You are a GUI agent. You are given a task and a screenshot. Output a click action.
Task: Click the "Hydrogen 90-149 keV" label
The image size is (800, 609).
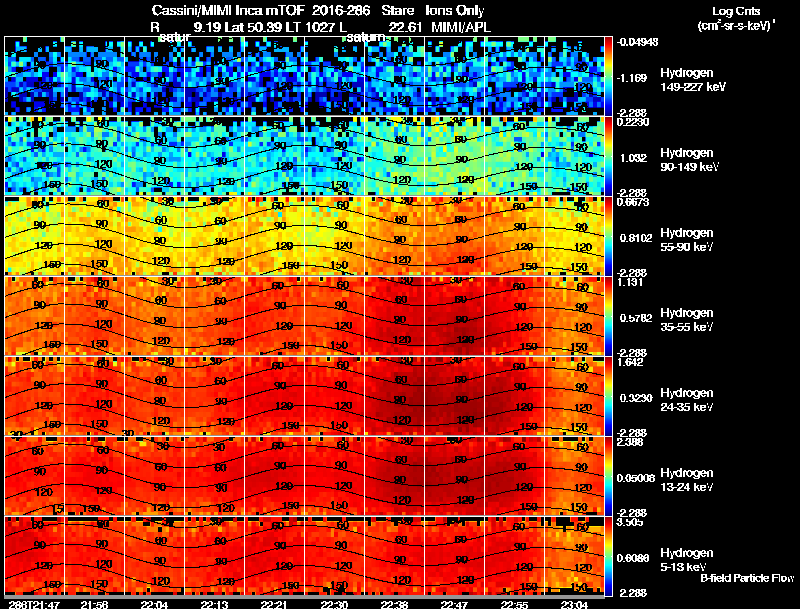[x=689, y=160]
